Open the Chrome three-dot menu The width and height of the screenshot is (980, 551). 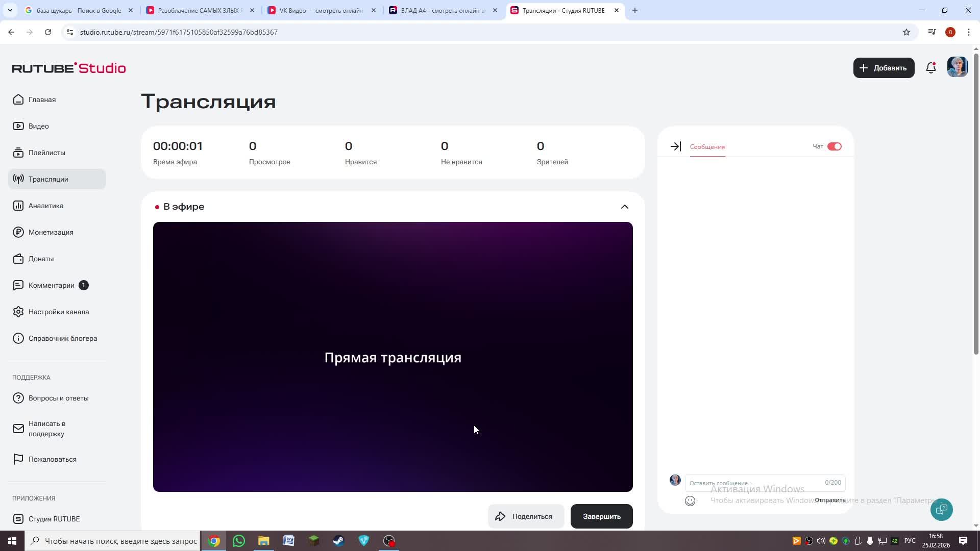coord(968,32)
